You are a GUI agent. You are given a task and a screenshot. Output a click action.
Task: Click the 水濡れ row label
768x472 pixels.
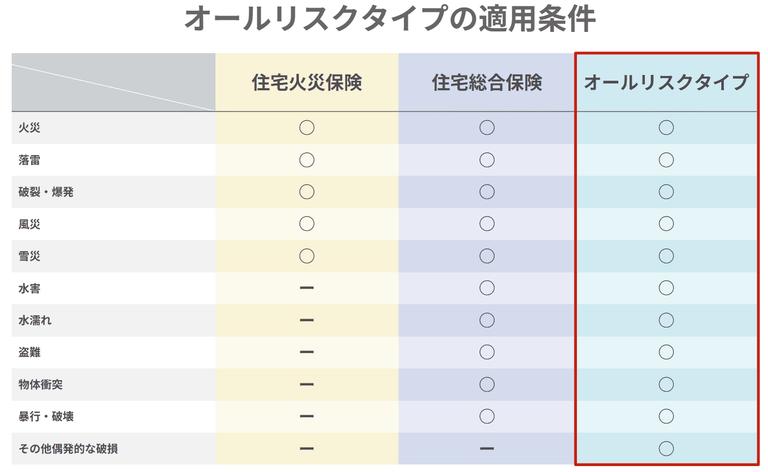[34, 320]
